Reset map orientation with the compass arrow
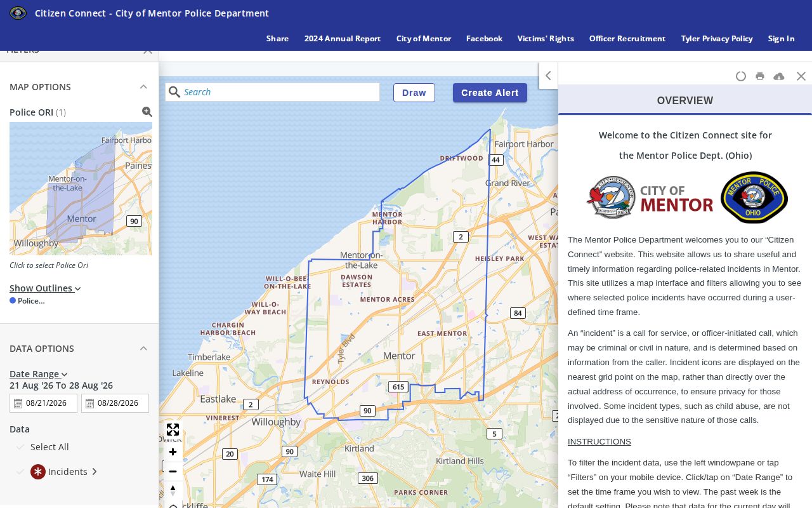Screen dimensions: 812x508 [x=173, y=490]
